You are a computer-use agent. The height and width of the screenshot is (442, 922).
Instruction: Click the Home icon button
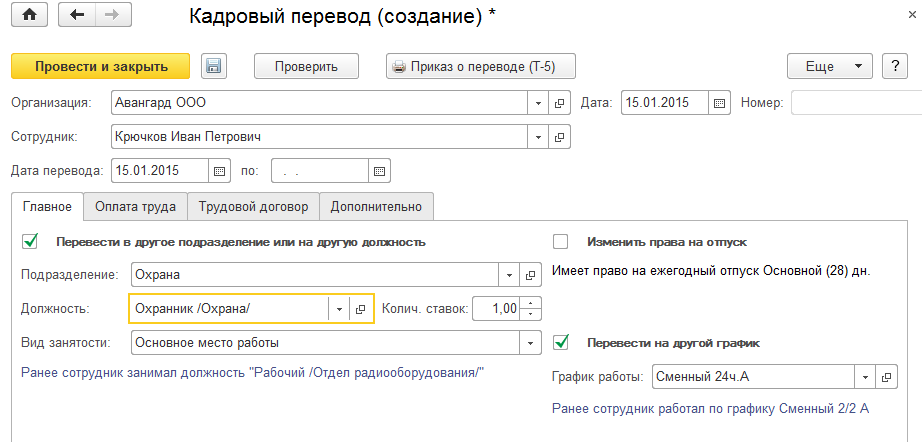click(x=29, y=16)
